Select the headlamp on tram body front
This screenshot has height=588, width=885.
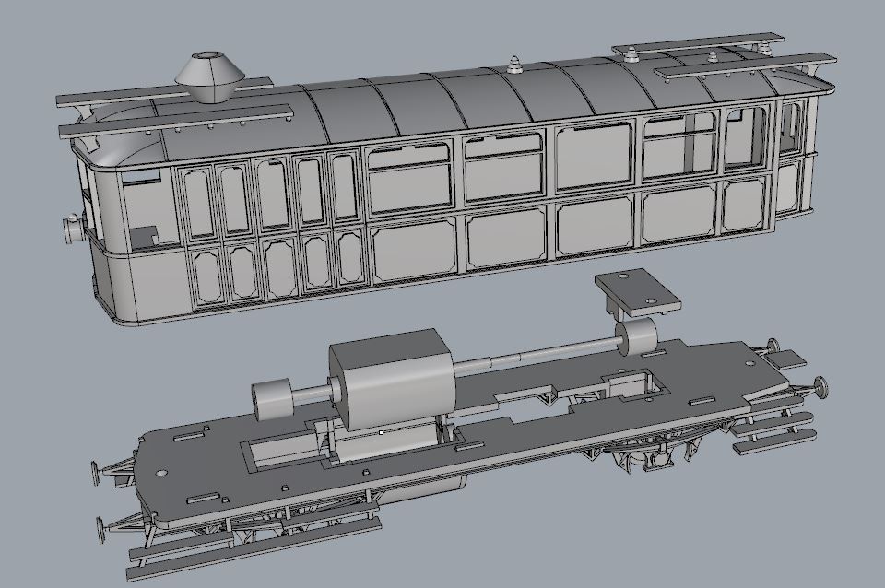click(x=74, y=229)
